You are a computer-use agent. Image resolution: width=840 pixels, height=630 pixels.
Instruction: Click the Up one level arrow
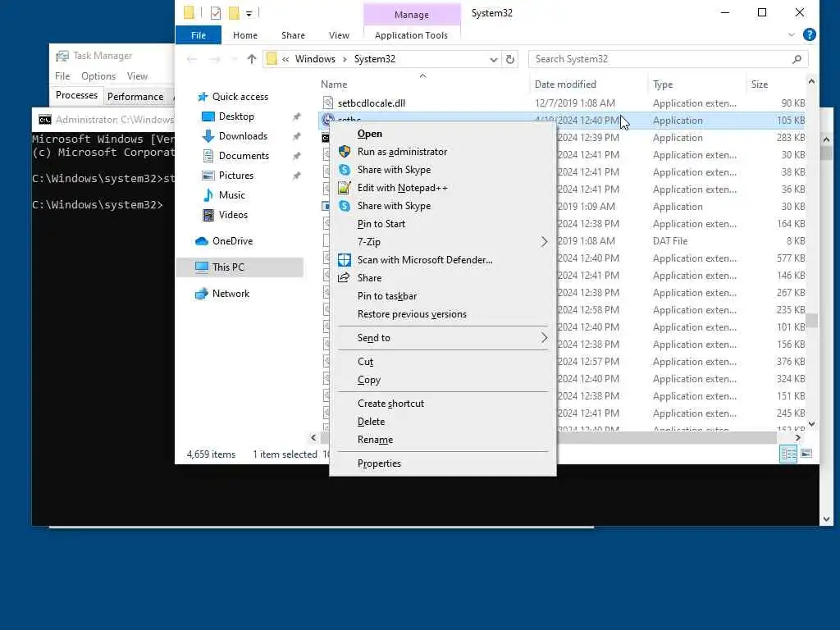(x=251, y=59)
